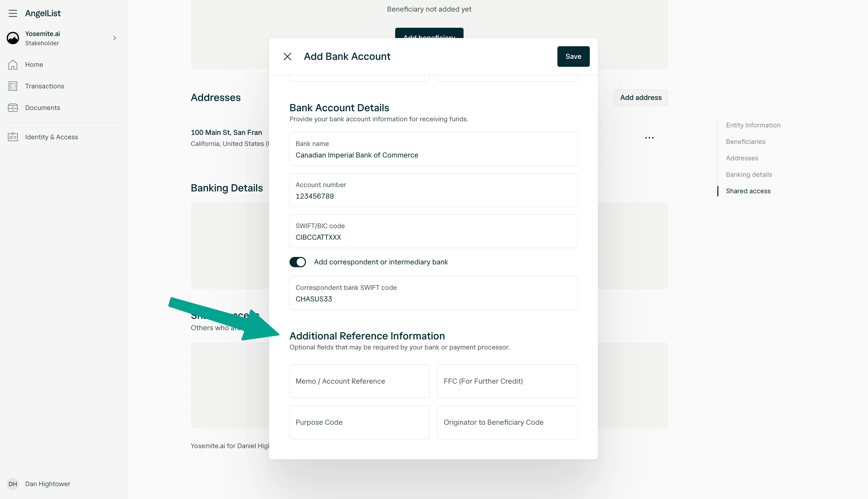Click the Memo / Account Reference field
The image size is (868, 499).
[359, 381]
